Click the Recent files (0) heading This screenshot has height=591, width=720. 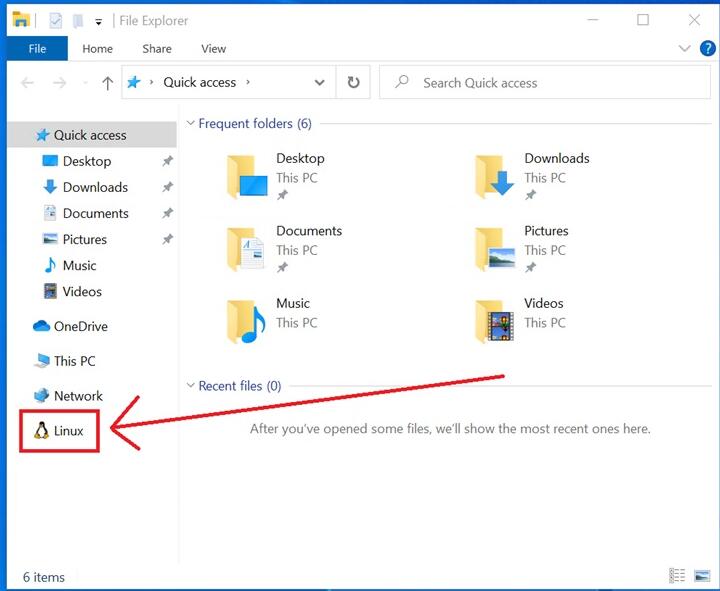240,386
